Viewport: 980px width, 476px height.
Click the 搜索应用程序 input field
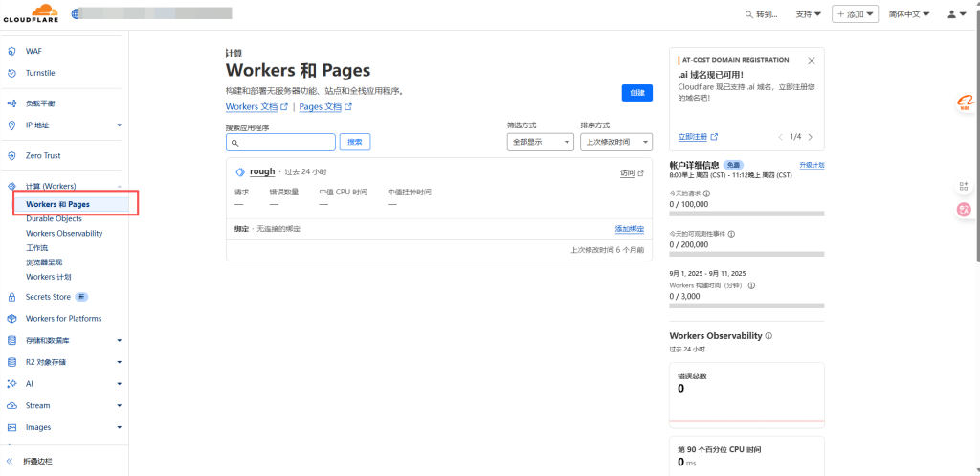pos(280,142)
